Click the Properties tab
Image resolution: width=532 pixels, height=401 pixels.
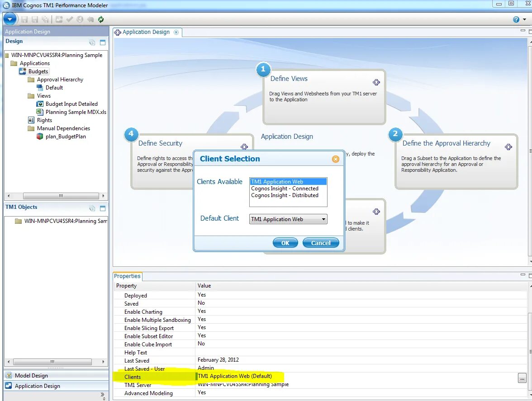click(127, 276)
